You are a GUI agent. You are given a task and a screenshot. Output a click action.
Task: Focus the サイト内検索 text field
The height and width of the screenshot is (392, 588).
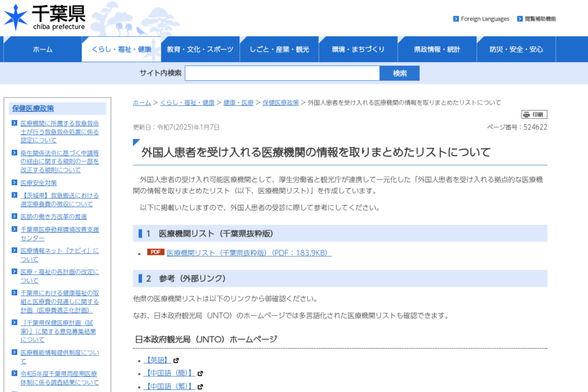pos(282,73)
